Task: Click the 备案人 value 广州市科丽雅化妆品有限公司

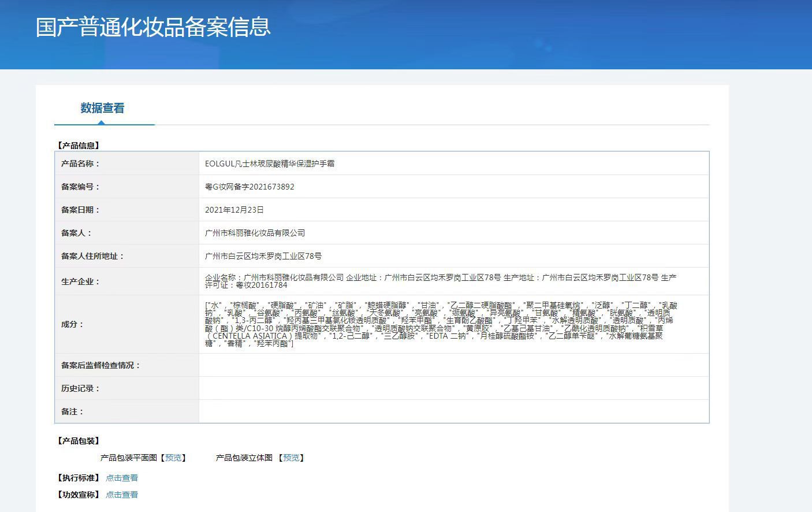Action: click(x=255, y=233)
